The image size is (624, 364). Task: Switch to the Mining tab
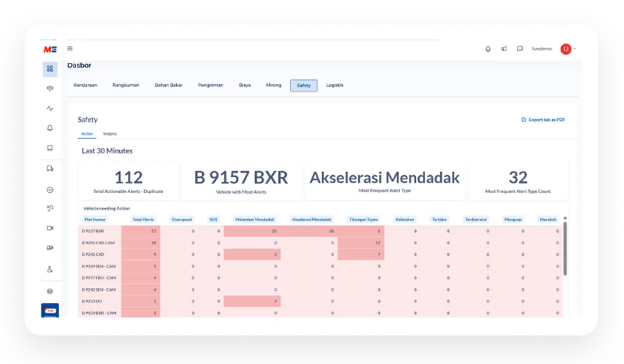pyautogui.click(x=273, y=85)
